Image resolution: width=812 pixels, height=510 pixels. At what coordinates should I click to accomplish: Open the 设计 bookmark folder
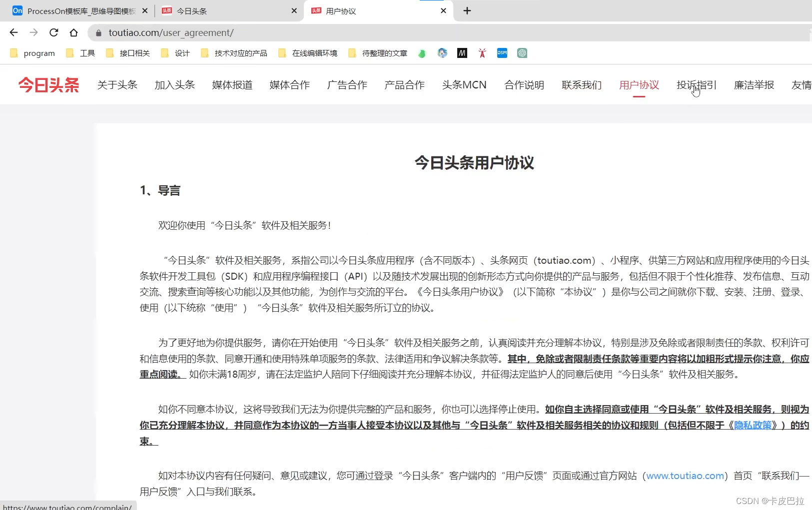coord(175,53)
